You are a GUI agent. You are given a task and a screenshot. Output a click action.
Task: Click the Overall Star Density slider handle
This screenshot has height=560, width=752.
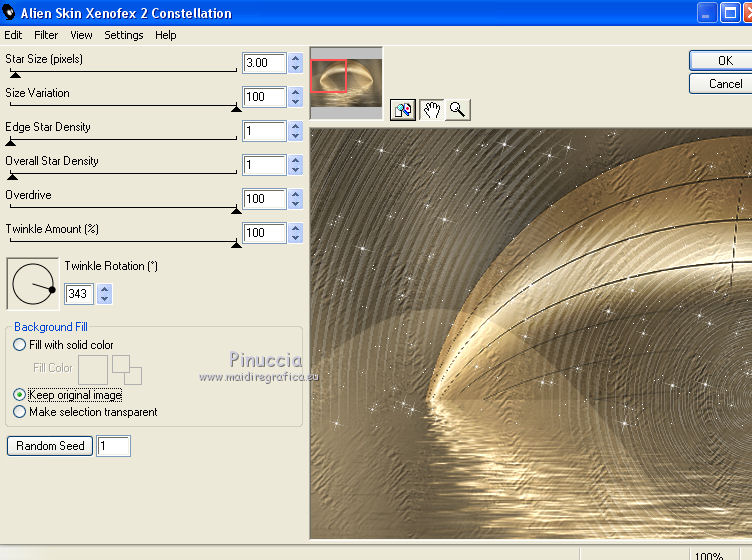(13, 177)
